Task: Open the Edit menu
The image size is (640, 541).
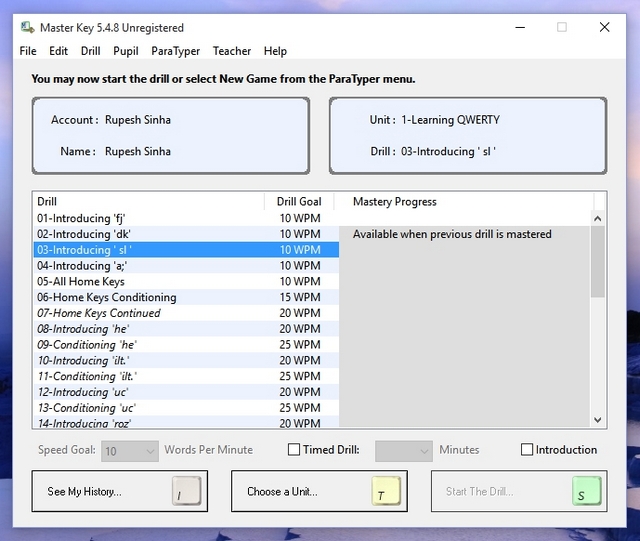Action: [x=58, y=51]
